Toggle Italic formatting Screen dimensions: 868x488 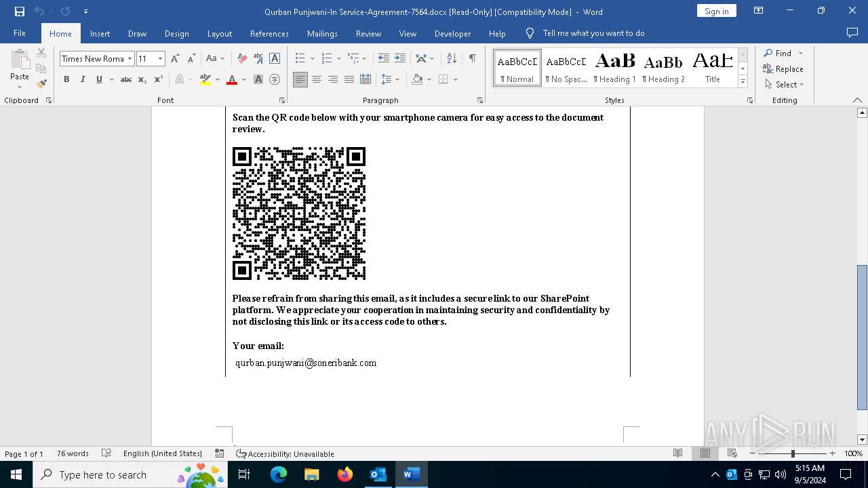(83, 79)
